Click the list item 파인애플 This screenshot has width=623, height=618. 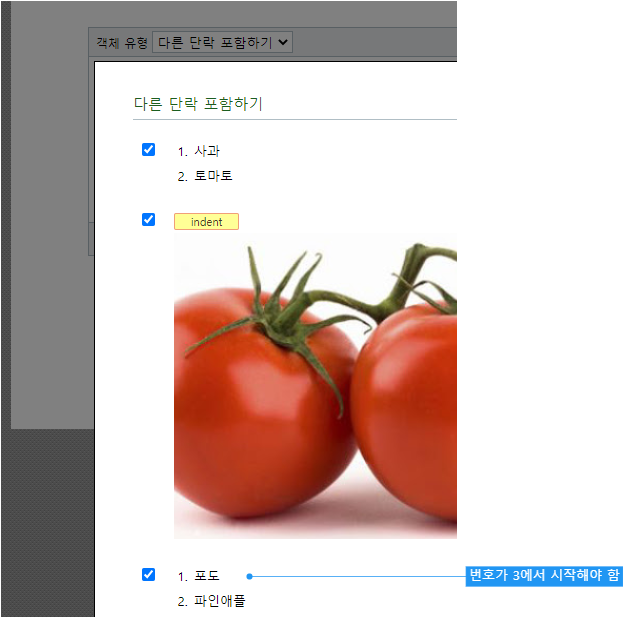pos(220,601)
